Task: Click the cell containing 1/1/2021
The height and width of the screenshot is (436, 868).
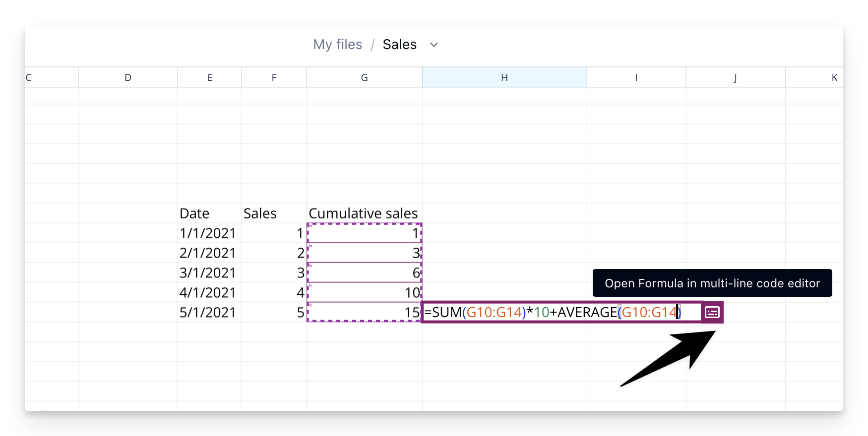Action: pos(209,233)
